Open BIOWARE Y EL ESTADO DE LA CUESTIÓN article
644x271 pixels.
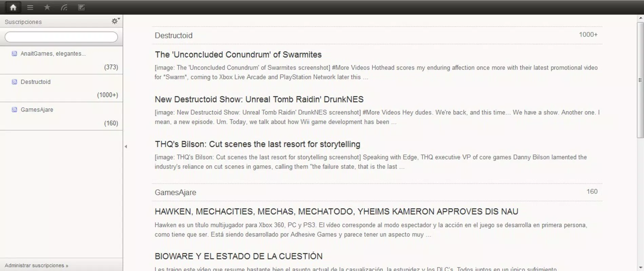(238, 256)
